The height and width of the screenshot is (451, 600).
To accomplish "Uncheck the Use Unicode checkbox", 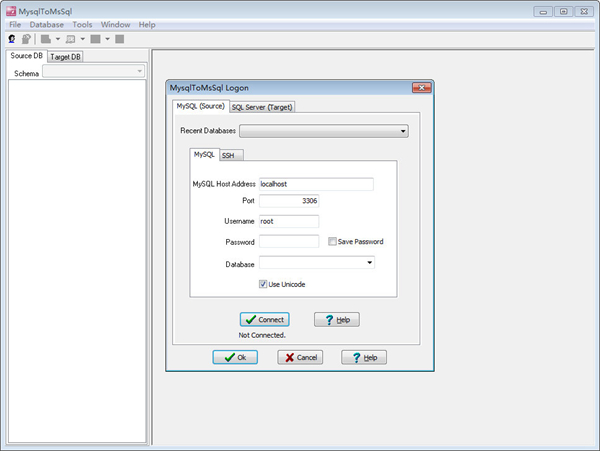I will coord(263,284).
